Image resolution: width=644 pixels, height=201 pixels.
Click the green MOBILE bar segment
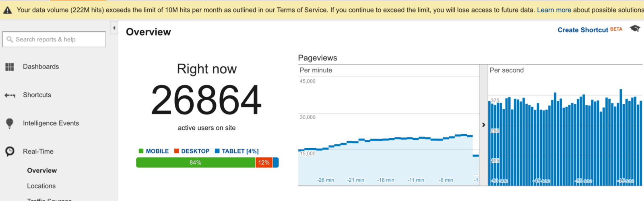click(196, 163)
